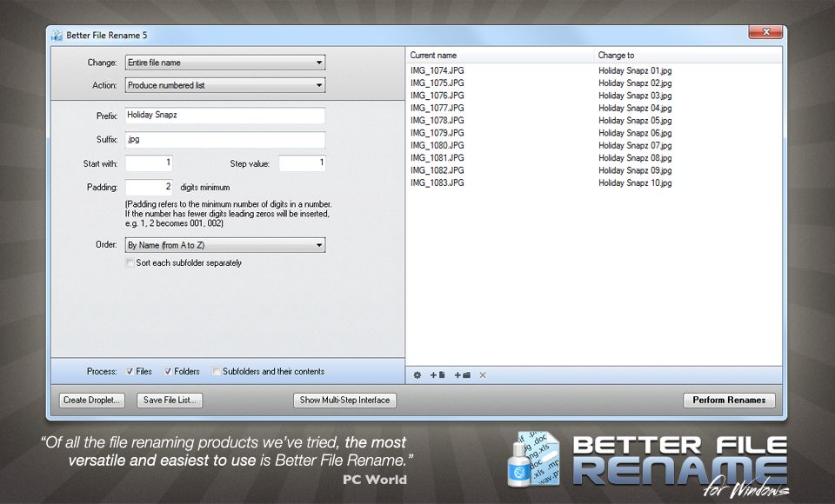Click Show Multi-Step Interface button
The height and width of the screenshot is (504, 835).
pyautogui.click(x=344, y=401)
